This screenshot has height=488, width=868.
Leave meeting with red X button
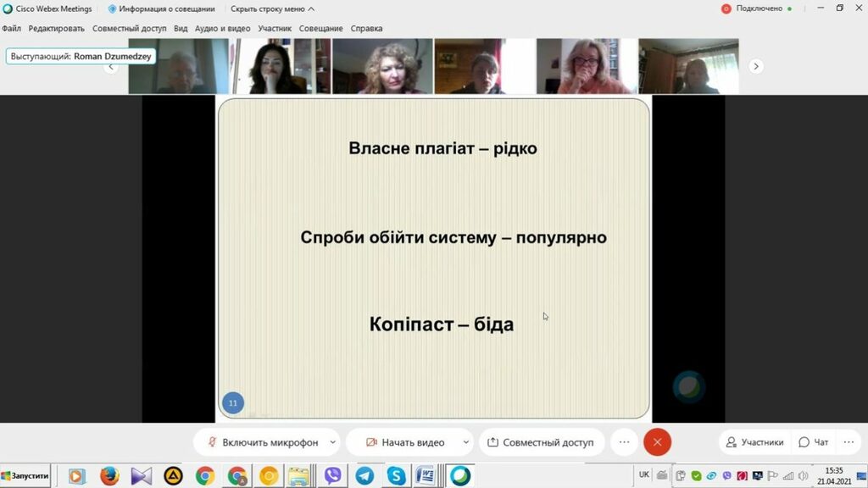coord(657,442)
